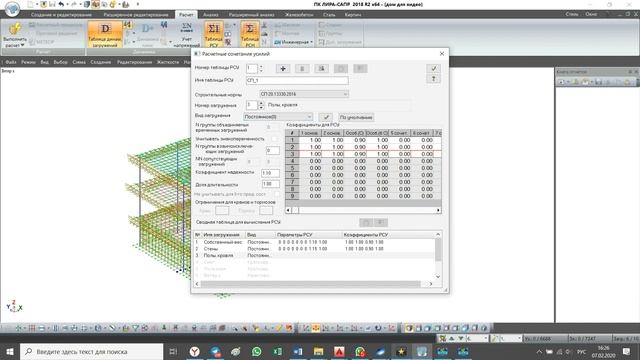
Task: Open File Explorer from taskbar
Action: coord(318,351)
